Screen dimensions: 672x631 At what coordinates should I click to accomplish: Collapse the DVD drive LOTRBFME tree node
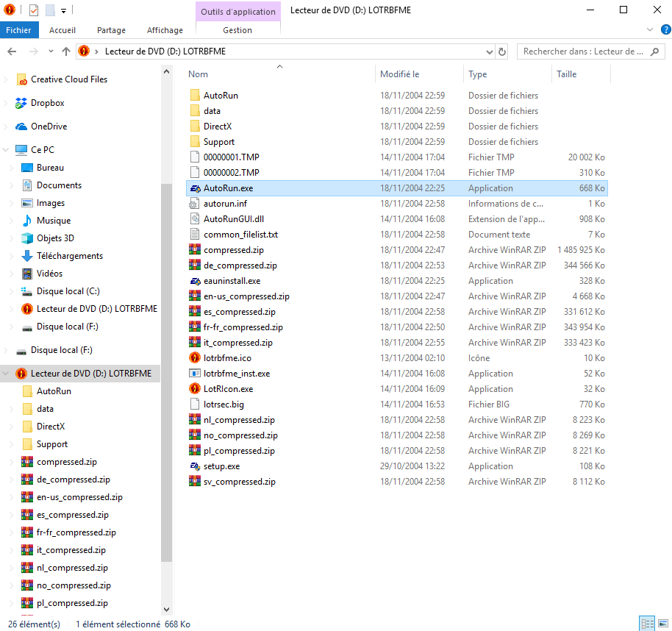(7, 374)
